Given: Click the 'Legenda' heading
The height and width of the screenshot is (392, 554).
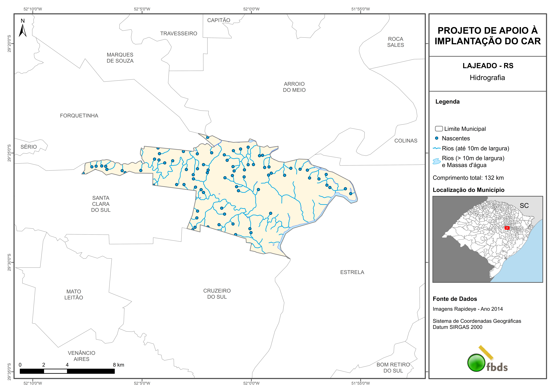Looking at the screenshot, I should click(448, 102).
